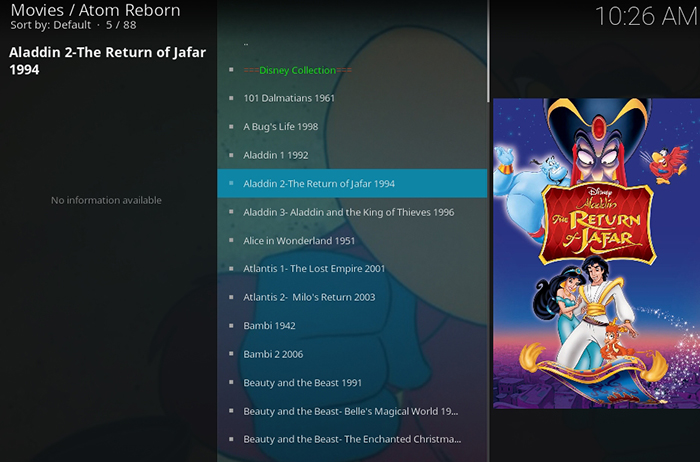Click the list scrollbar handle

(488, 50)
